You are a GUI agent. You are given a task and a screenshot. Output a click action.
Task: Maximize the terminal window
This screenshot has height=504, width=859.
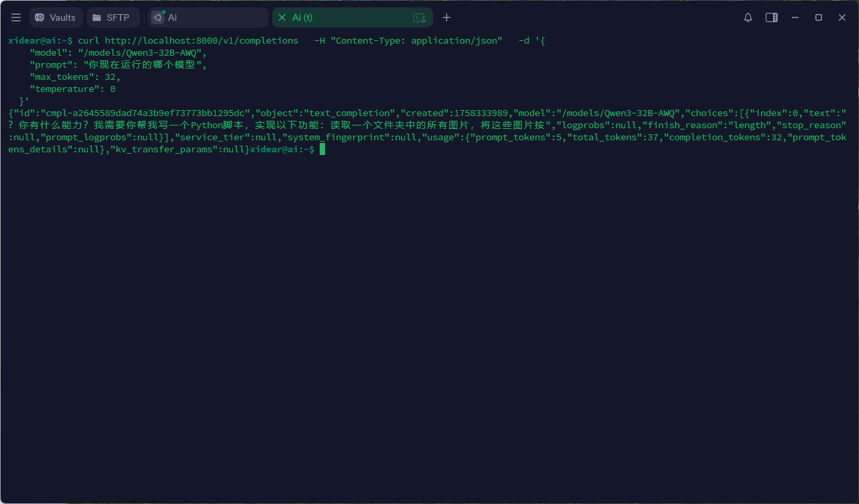(x=819, y=17)
